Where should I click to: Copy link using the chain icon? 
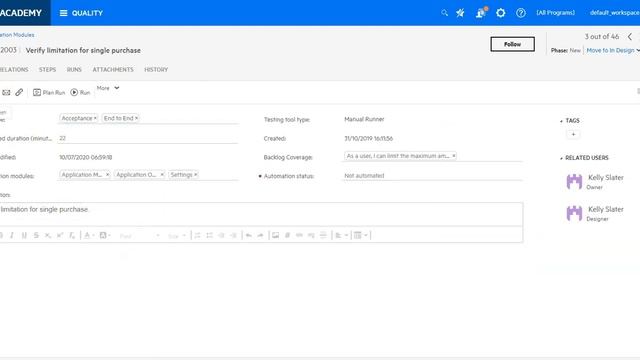(19, 93)
